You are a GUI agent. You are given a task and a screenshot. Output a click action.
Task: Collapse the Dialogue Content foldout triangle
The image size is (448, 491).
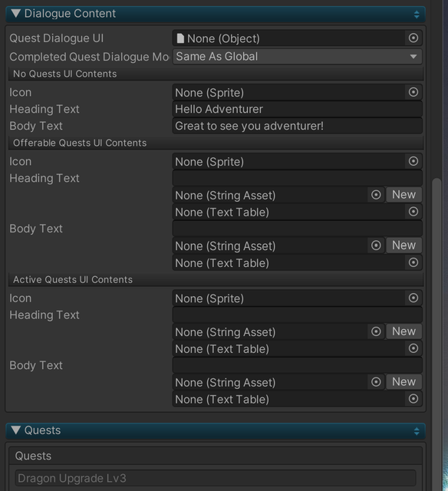pos(15,14)
